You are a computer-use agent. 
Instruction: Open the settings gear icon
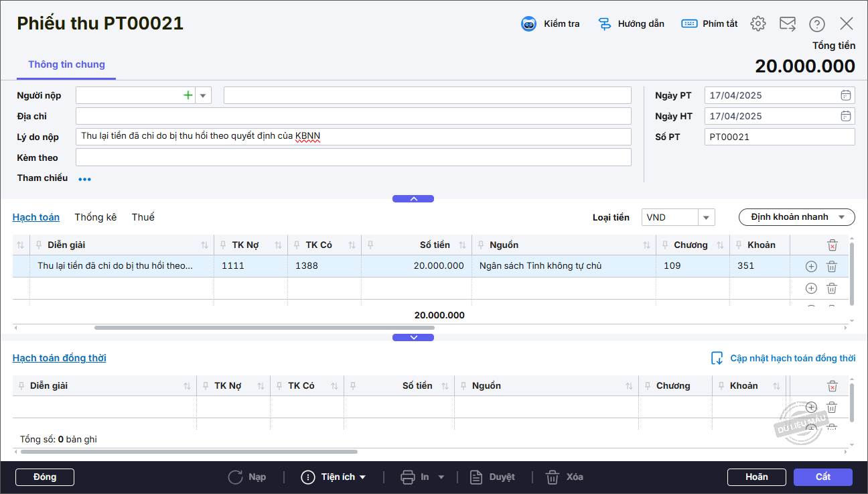(x=757, y=24)
